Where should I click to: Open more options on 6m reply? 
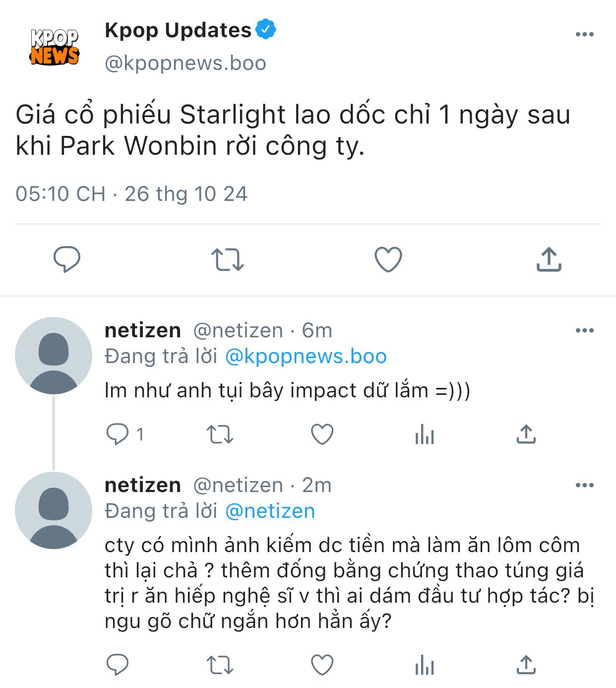point(584,330)
